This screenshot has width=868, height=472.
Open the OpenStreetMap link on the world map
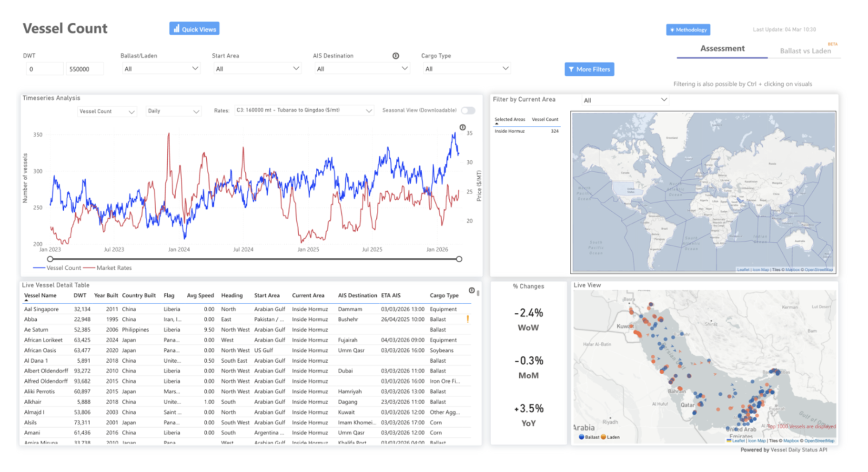point(818,270)
